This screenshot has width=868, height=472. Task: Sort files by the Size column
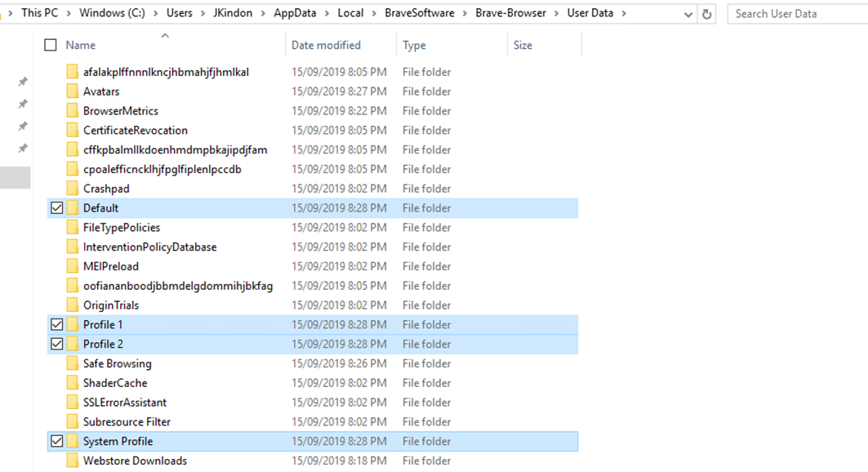tap(523, 46)
